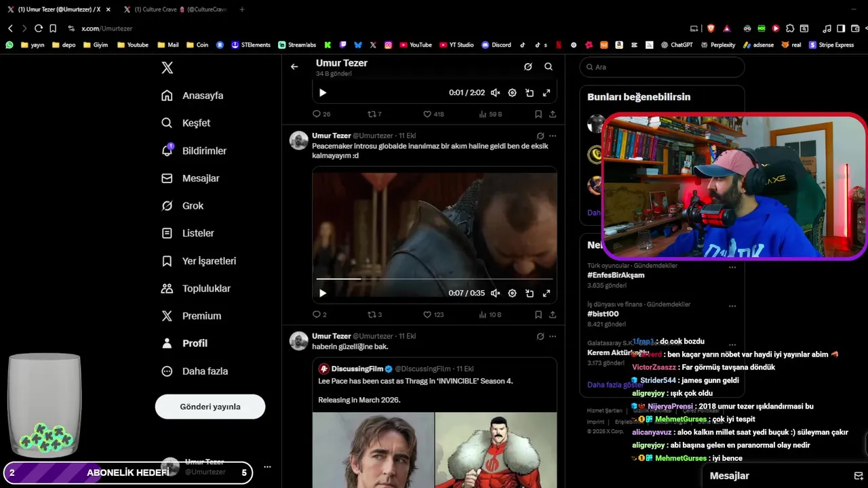The image size is (868, 488).
Task: Reload the page with the refresh button
Action: coord(39,28)
